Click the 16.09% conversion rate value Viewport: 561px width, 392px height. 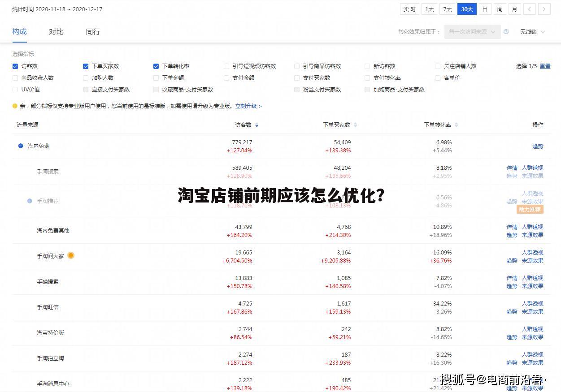(x=442, y=253)
